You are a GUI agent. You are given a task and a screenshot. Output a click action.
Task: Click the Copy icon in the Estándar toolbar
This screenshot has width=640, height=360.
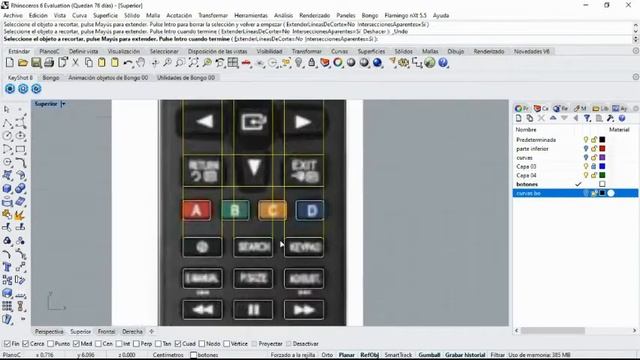(x=89, y=63)
